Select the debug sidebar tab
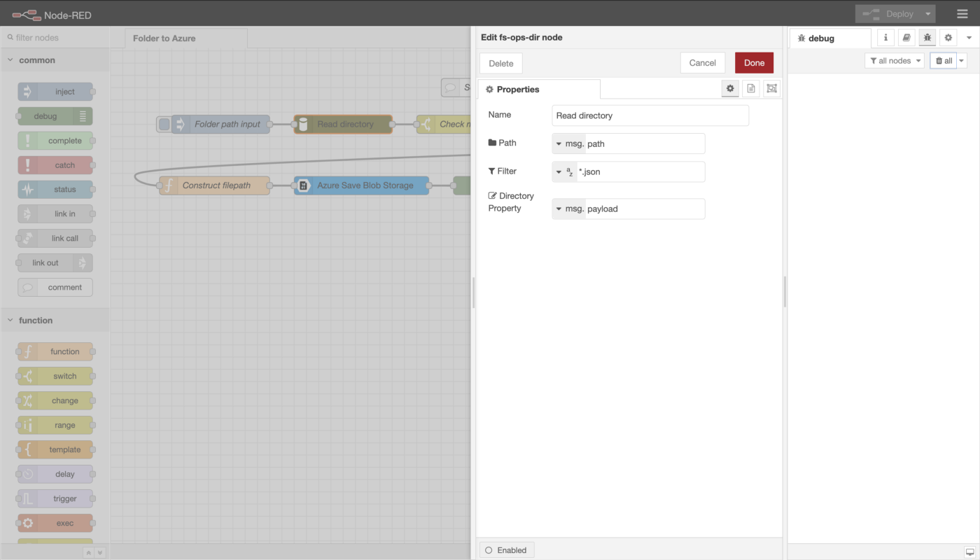Viewport: 980px width, 560px height. click(x=820, y=38)
